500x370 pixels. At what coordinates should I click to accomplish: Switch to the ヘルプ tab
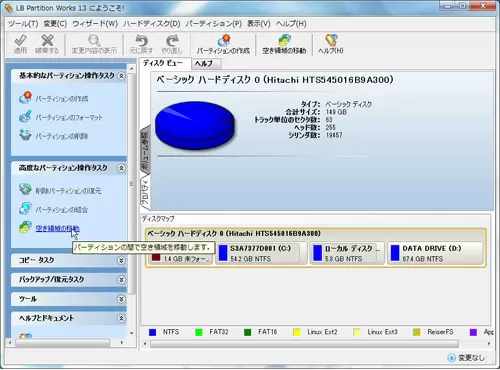204,64
